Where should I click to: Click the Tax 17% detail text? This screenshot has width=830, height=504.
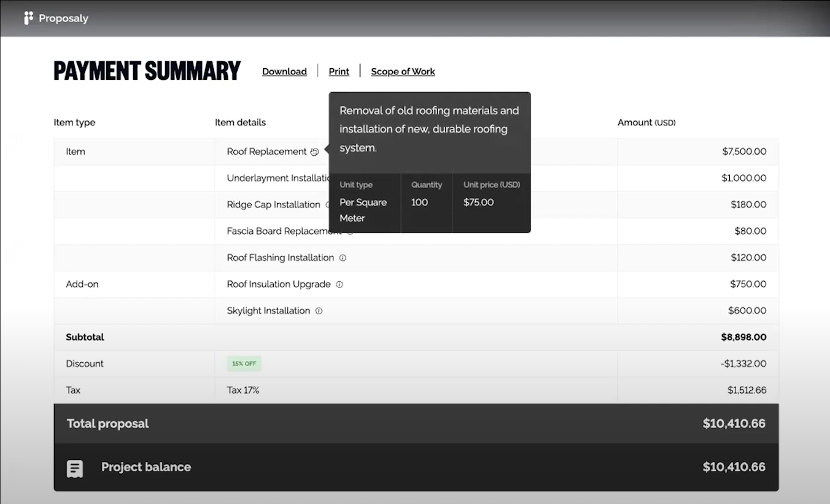[243, 390]
